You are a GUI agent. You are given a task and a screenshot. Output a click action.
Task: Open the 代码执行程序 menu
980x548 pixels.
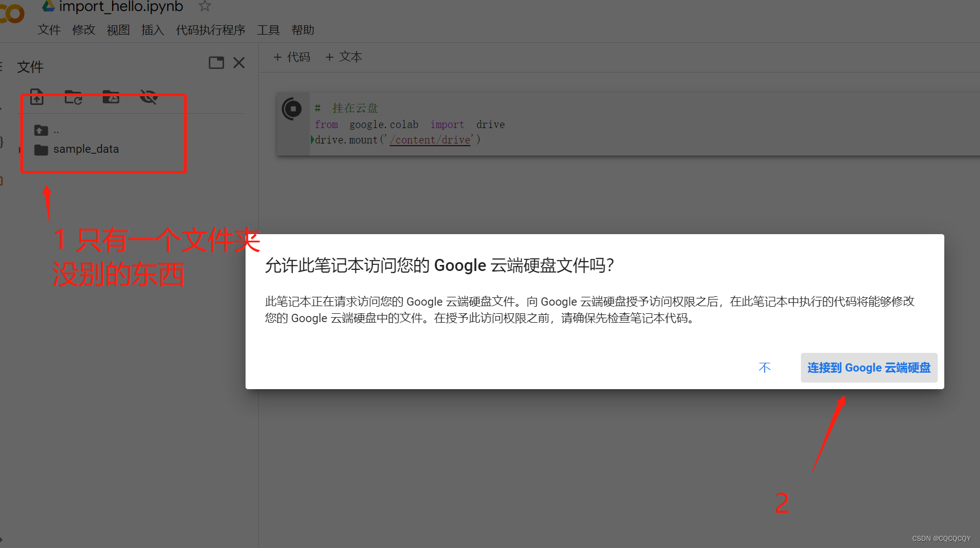click(x=210, y=30)
